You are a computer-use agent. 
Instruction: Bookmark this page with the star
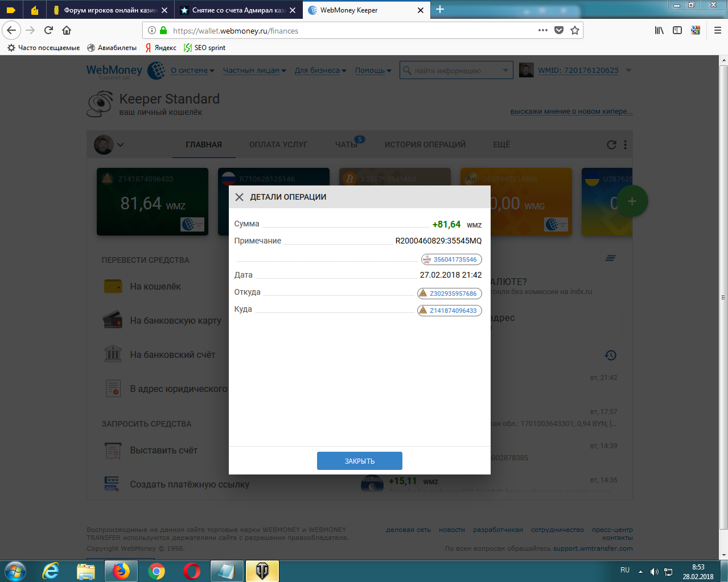[575, 30]
